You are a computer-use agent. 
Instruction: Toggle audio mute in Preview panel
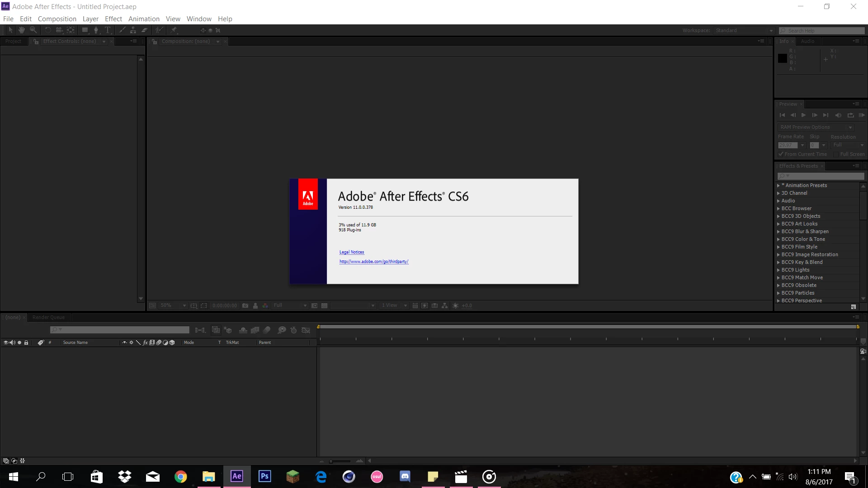tap(838, 115)
